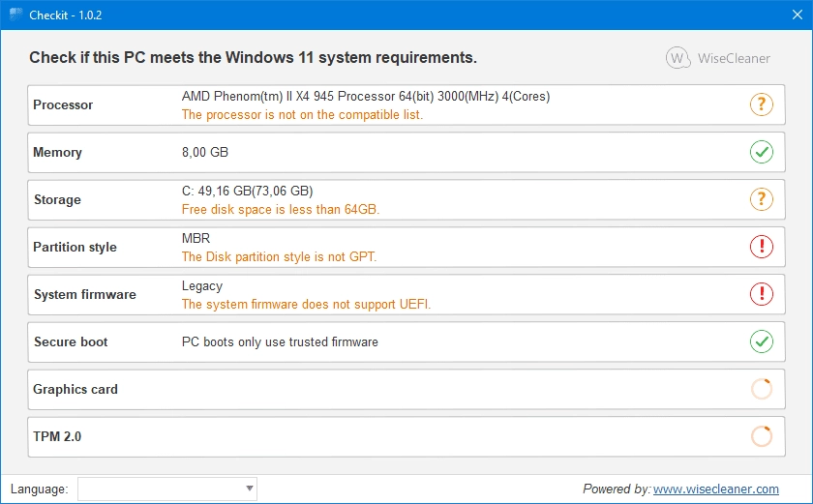Viewport: 813px width, 504px height.
Task: Click the Graphics card loading spinner
Action: pos(761,389)
